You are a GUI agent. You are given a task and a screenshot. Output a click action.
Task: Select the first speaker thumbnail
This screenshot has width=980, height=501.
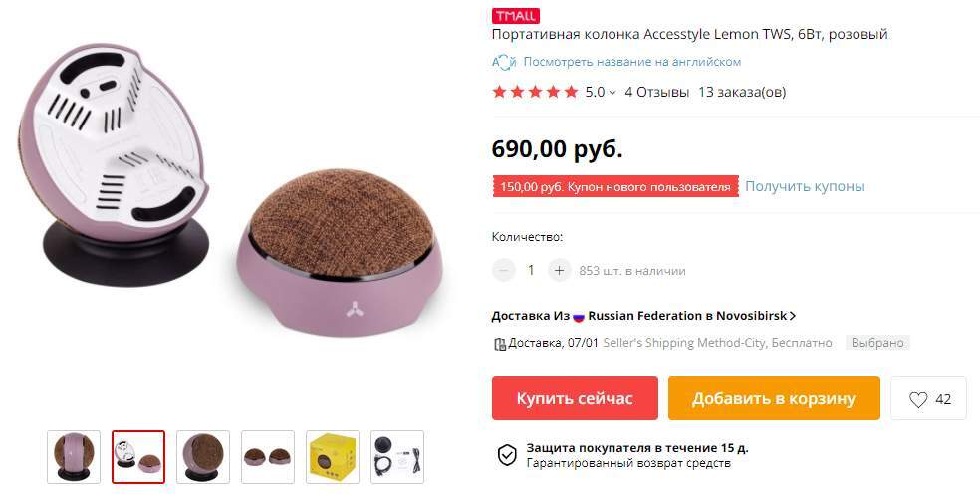pyautogui.click(x=74, y=457)
